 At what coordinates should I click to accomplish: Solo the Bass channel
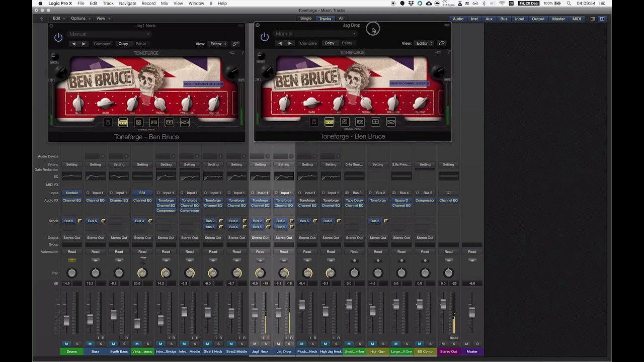coord(101,344)
